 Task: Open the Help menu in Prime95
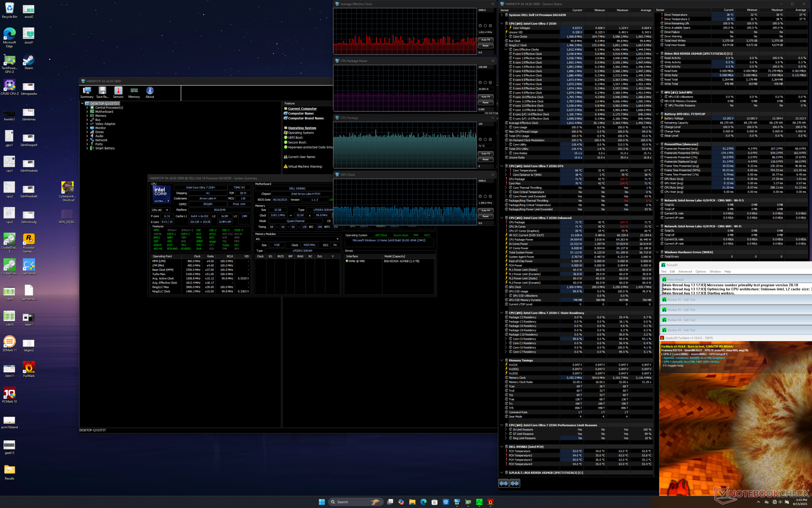point(727,272)
